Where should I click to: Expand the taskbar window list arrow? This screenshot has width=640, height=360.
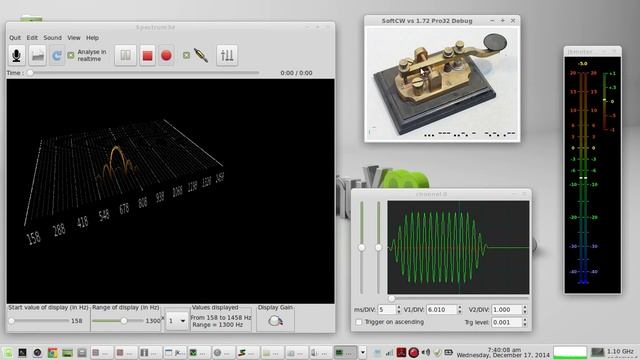362,352
